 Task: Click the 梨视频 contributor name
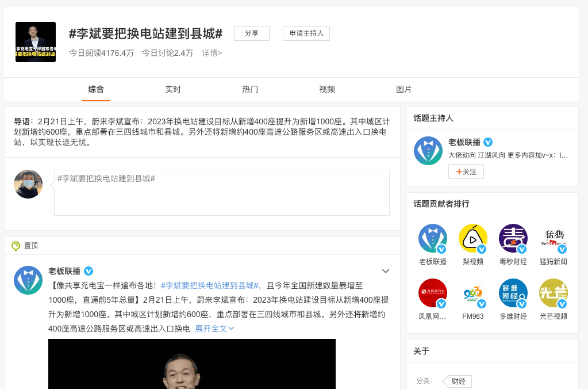[x=473, y=262]
